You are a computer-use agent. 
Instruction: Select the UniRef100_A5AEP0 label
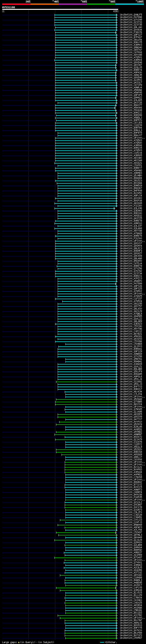point(131,281)
